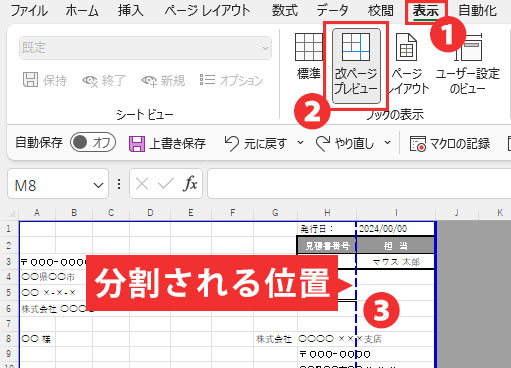Click マクロの記録 icon

click(x=418, y=144)
